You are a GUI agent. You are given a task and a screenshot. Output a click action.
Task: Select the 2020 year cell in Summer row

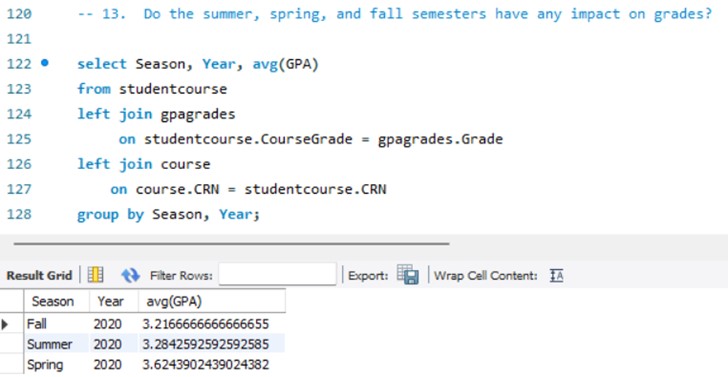pyautogui.click(x=114, y=344)
